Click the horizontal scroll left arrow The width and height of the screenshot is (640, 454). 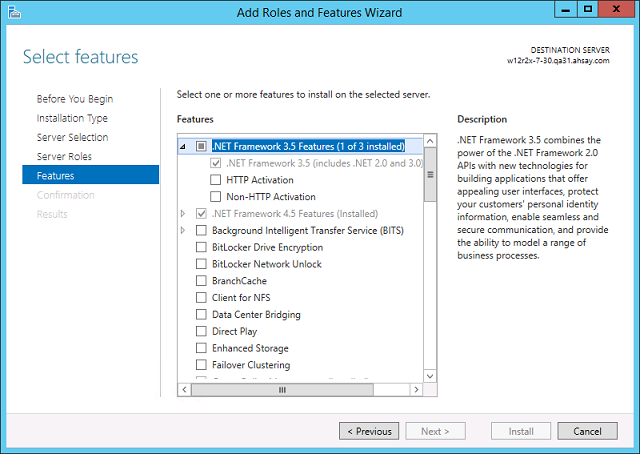pos(184,390)
